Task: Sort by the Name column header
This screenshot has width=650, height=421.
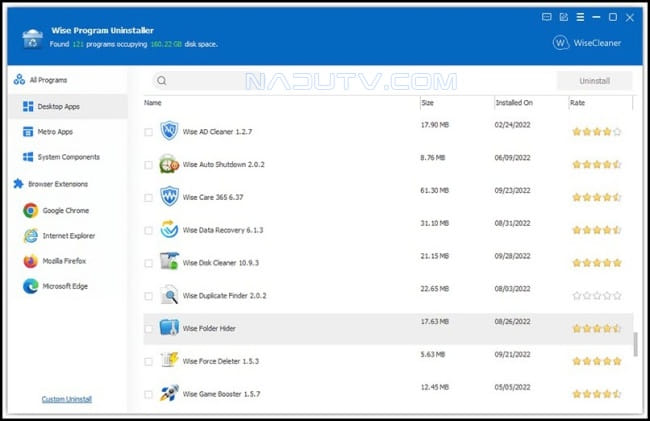Action: click(x=153, y=103)
